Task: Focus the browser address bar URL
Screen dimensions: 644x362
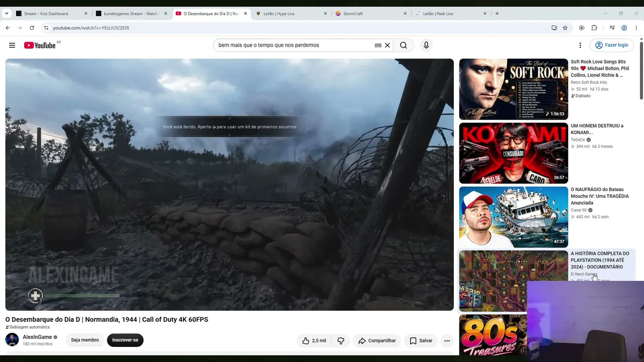Action: (91, 28)
